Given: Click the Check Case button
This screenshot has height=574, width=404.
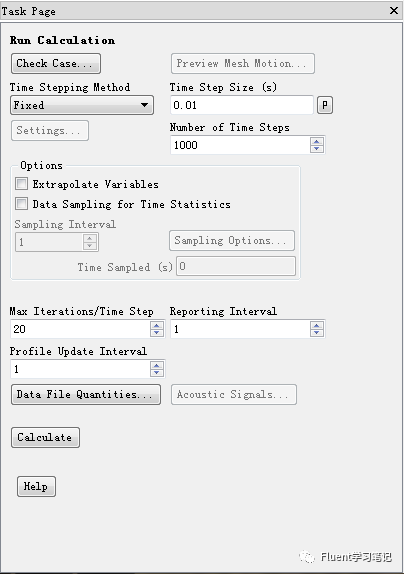Looking at the screenshot, I should (x=56, y=63).
